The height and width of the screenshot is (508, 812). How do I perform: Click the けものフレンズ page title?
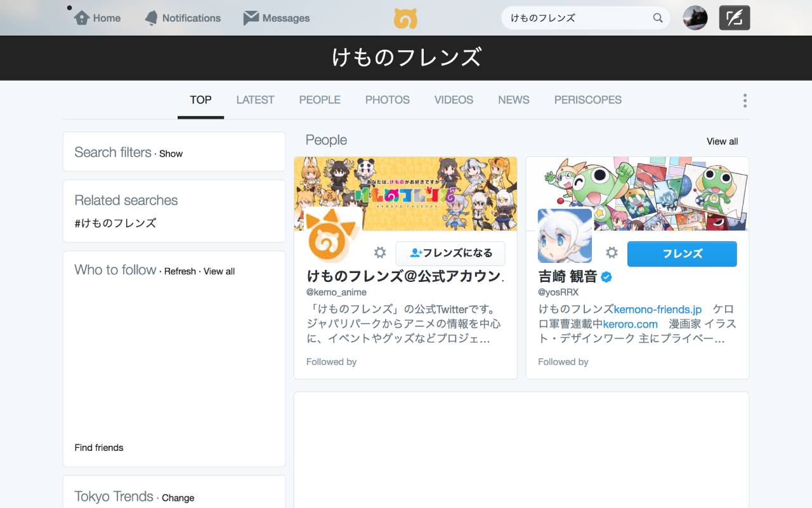point(406,58)
